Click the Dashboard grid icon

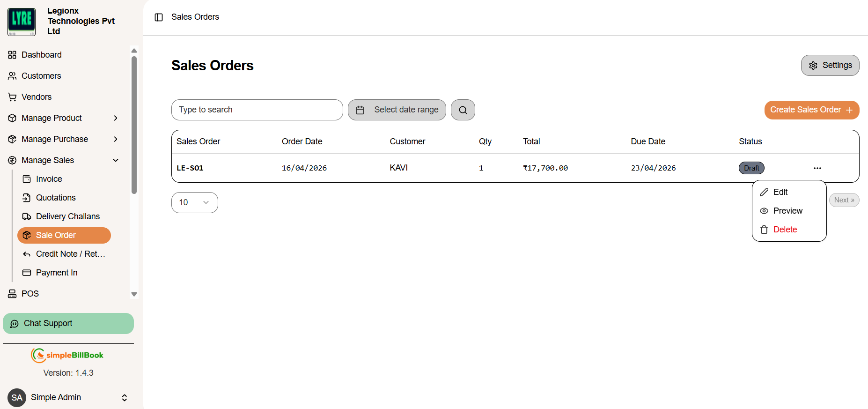(12, 55)
